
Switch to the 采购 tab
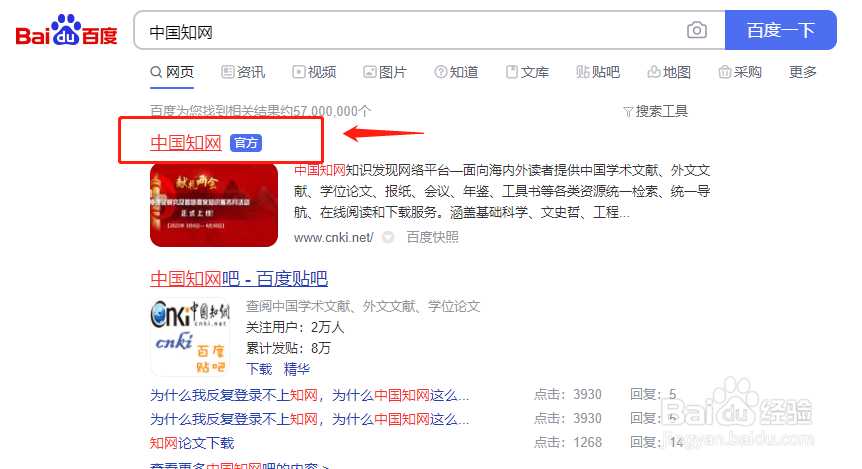pos(740,72)
